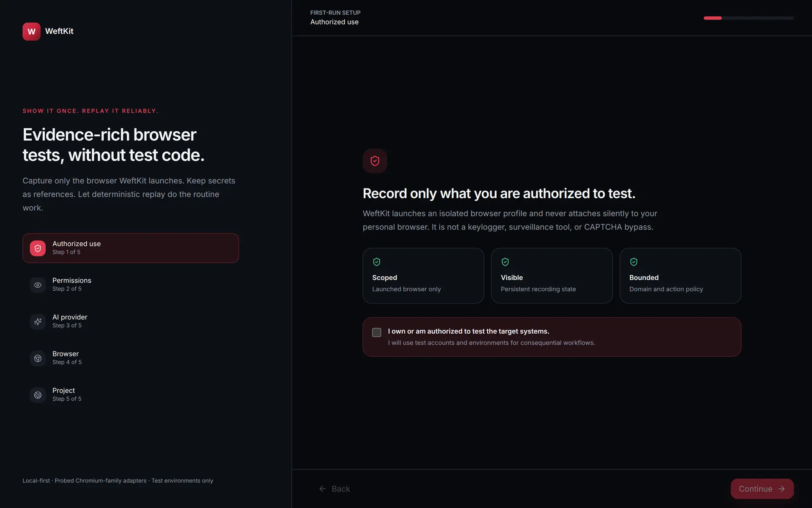Click 'Local-first · Probed Chromium-family adapters' footer text
The image size is (812, 508).
click(118, 481)
